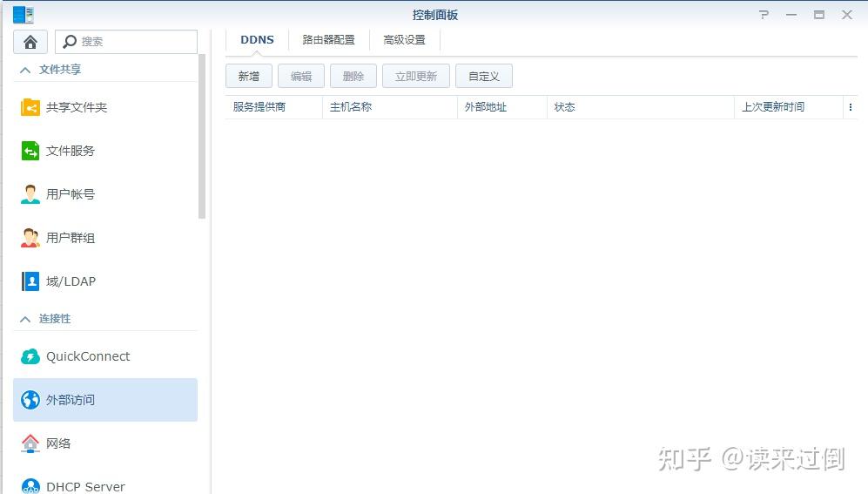
Task: Sort by 服务提供商 column header
Action: (x=274, y=107)
